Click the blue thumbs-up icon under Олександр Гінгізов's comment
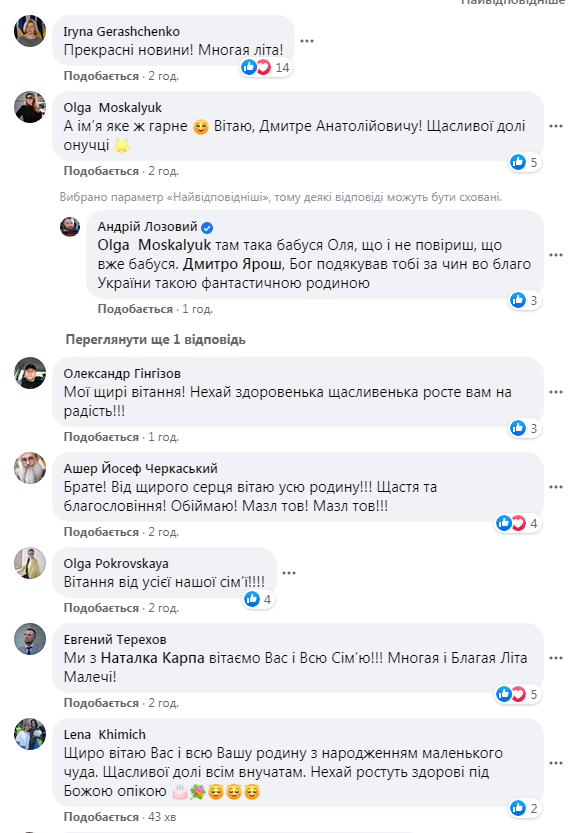This screenshot has width=579, height=833. (519, 430)
